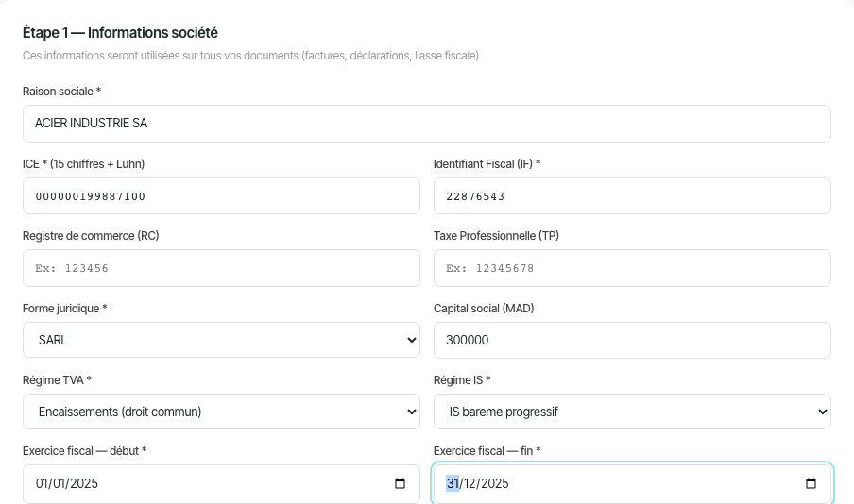
Task: Click the Raison sociale text field
Action: coord(426,124)
